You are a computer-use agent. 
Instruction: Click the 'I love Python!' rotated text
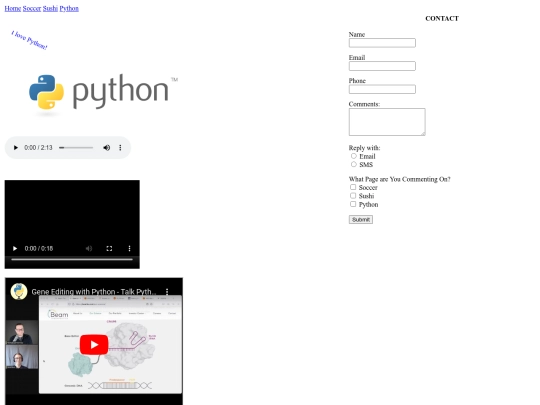29,40
